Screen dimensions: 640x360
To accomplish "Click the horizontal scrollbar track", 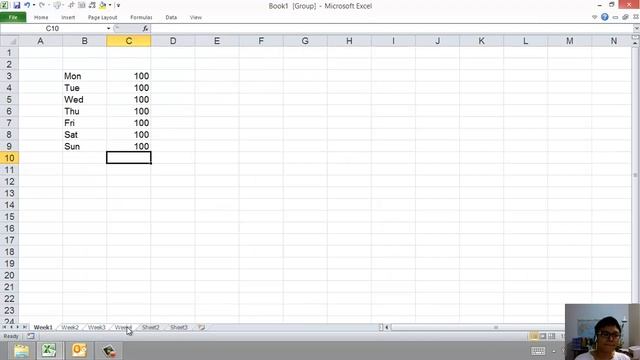I will coord(478,327).
